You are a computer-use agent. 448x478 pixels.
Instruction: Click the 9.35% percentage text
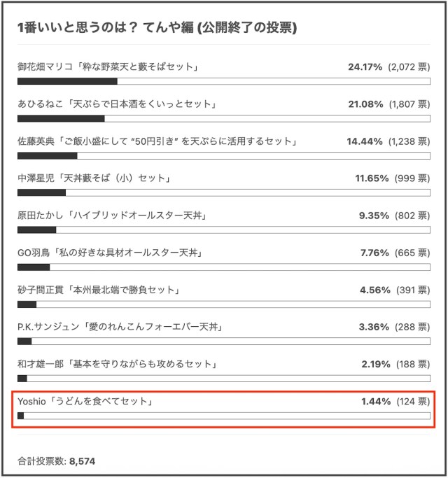pyautogui.click(x=373, y=216)
